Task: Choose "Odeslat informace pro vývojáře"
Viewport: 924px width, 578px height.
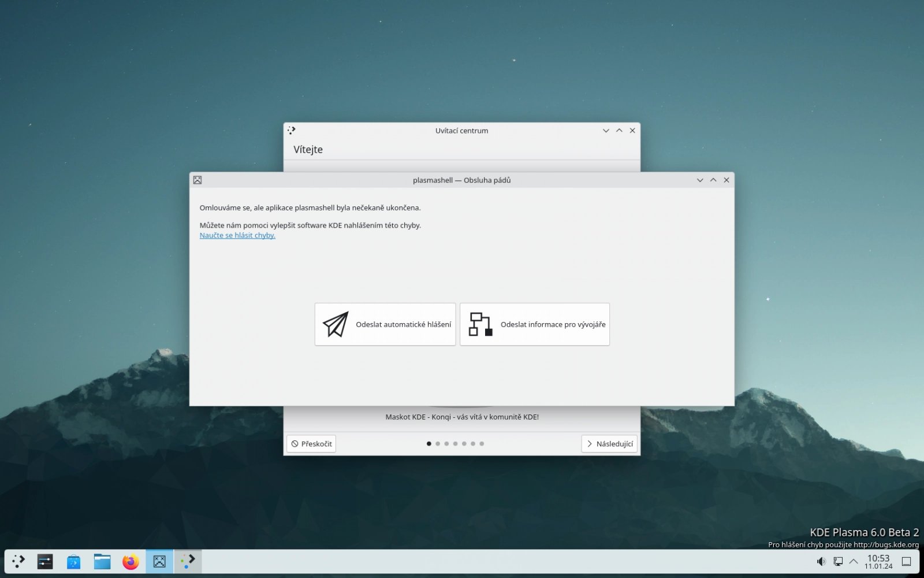Action: click(x=535, y=324)
